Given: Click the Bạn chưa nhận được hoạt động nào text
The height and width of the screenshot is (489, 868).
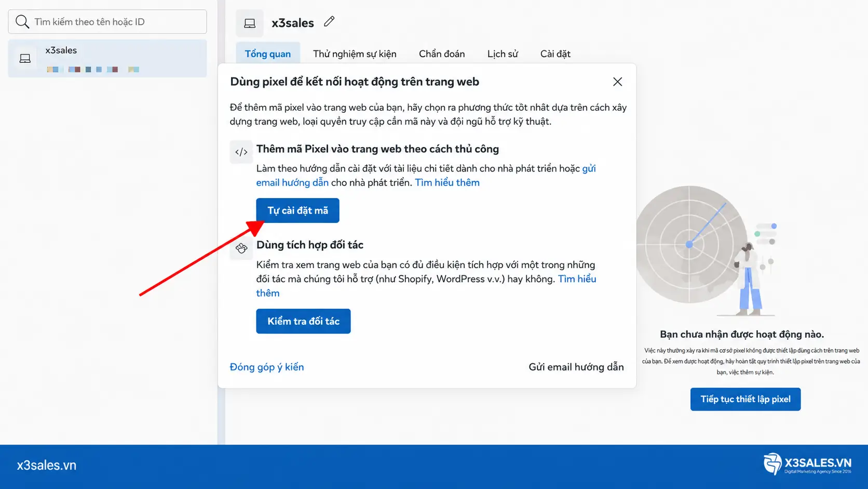Looking at the screenshot, I should [x=742, y=334].
